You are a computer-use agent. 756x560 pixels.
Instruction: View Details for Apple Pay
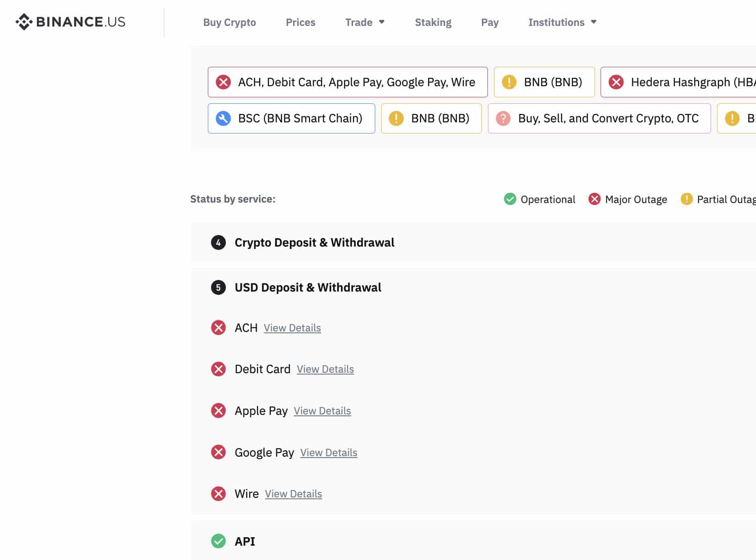322,411
